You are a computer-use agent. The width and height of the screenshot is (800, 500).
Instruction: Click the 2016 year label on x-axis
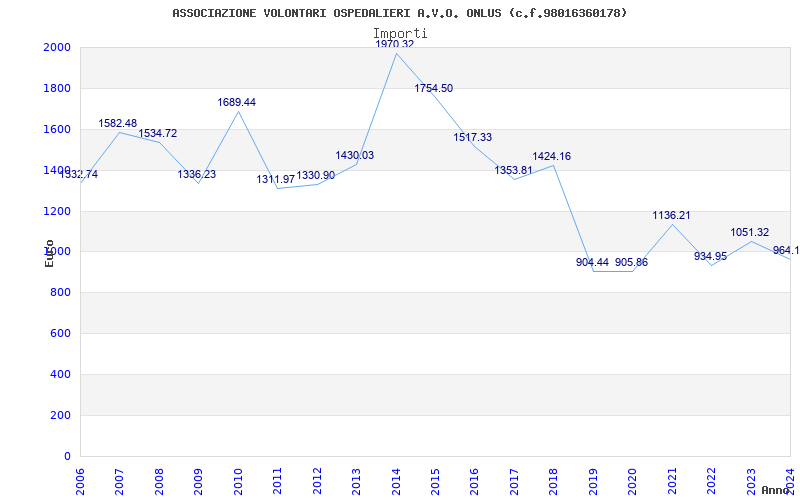point(474,482)
